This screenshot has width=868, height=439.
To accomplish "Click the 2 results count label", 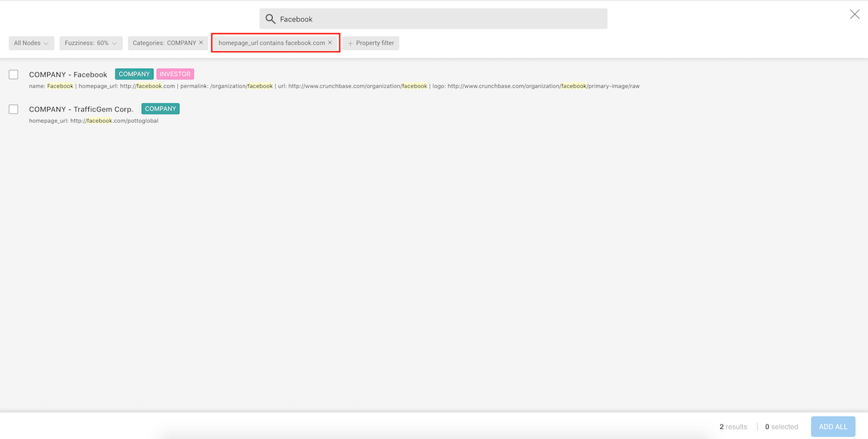I will click(733, 427).
